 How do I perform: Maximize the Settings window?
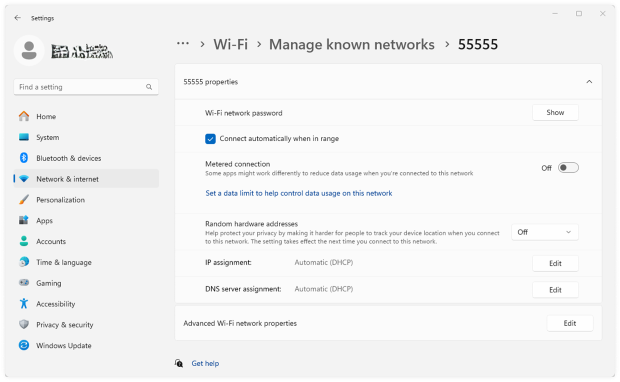point(579,14)
